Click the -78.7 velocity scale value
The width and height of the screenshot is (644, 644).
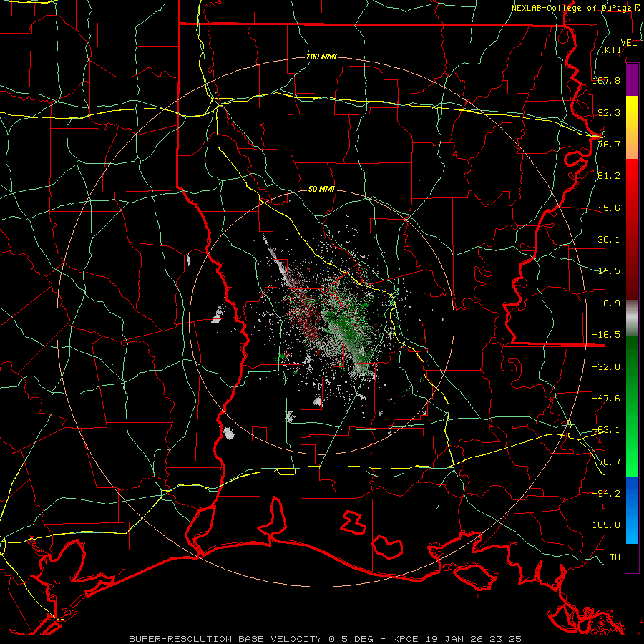point(606,462)
